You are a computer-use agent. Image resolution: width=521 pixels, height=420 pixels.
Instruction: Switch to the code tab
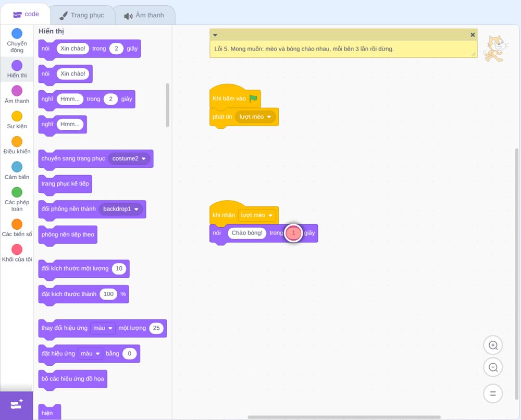tap(26, 14)
